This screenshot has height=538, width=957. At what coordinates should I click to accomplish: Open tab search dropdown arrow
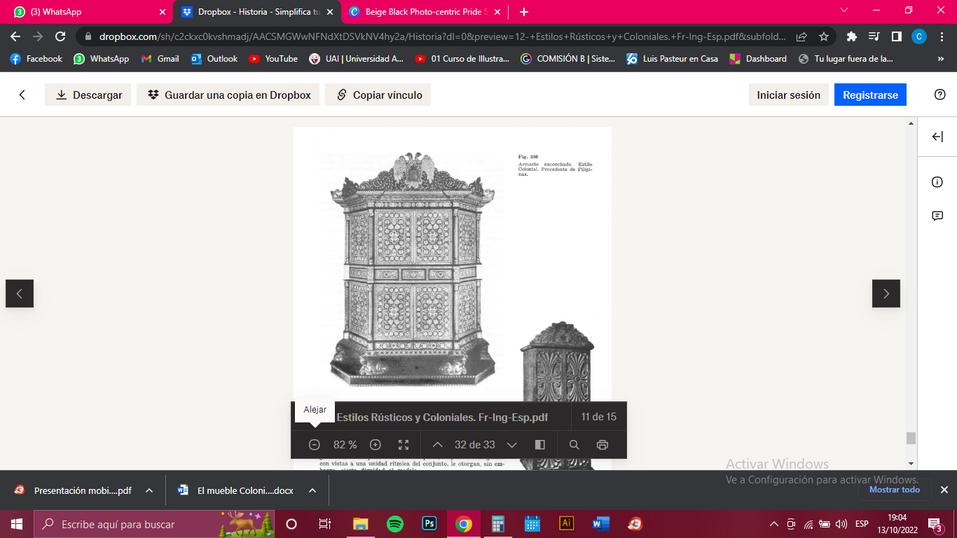pyautogui.click(x=844, y=10)
